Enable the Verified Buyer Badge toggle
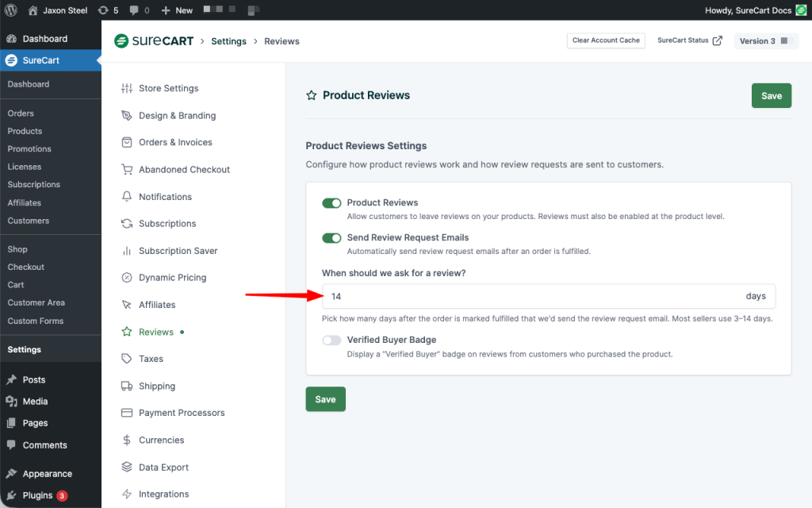Image resolution: width=812 pixels, height=508 pixels. point(331,341)
